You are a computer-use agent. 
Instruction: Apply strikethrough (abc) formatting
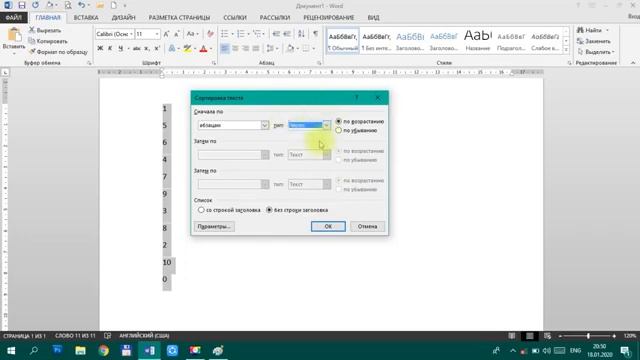(136, 49)
